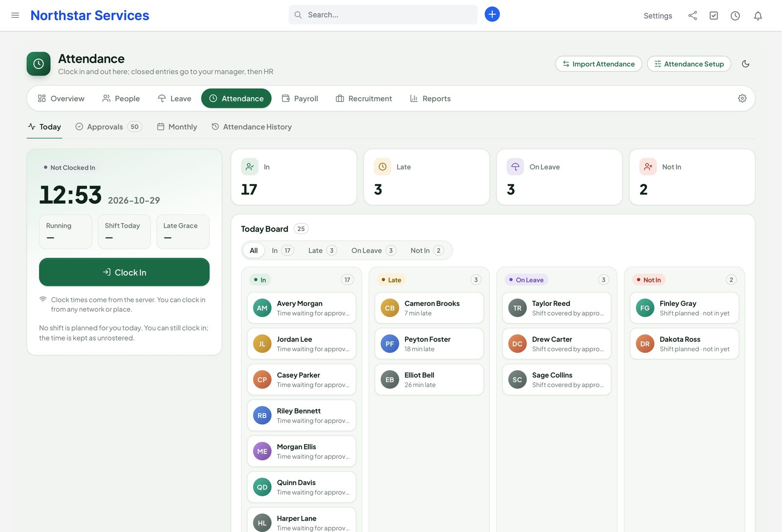782x532 pixels.
Task: Click the Clock In button
Action: (x=124, y=272)
